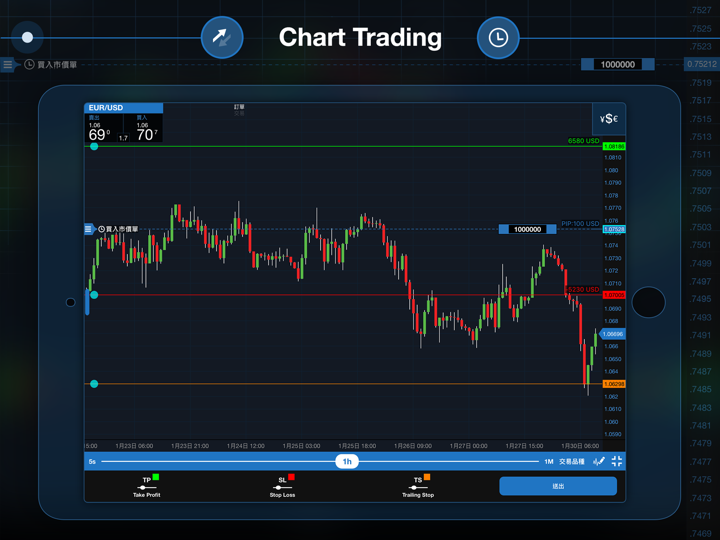Click the 1000000 order quantity field
Image resolution: width=720 pixels, height=540 pixels.
point(527,229)
